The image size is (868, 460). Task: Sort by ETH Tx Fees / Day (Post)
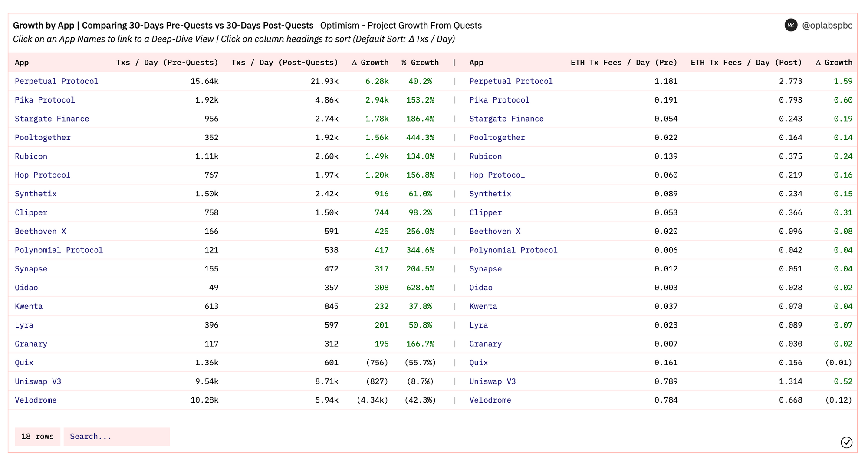[746, 63]
